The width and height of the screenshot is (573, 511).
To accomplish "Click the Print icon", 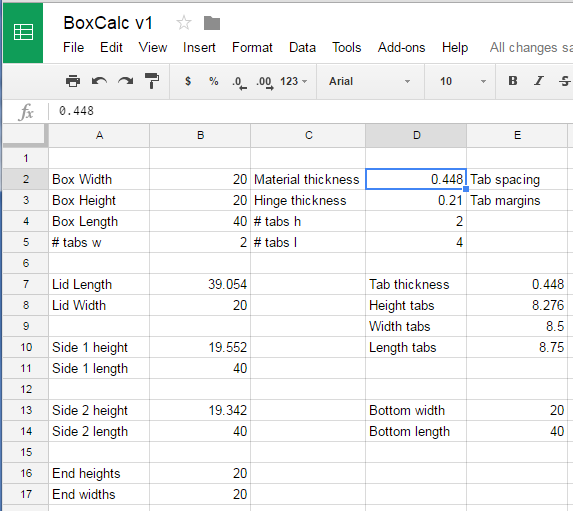I will [x=73, y=81].
